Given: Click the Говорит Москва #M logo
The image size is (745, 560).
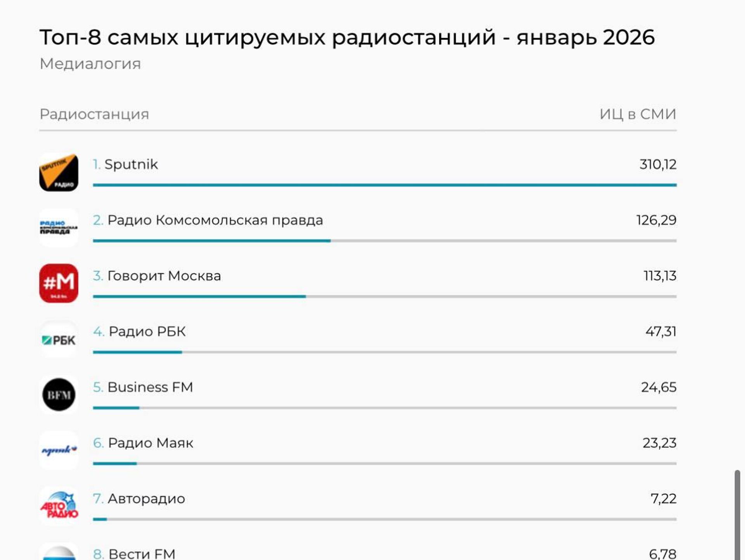Looking at the screenshot, I should (x=59, y=283).
